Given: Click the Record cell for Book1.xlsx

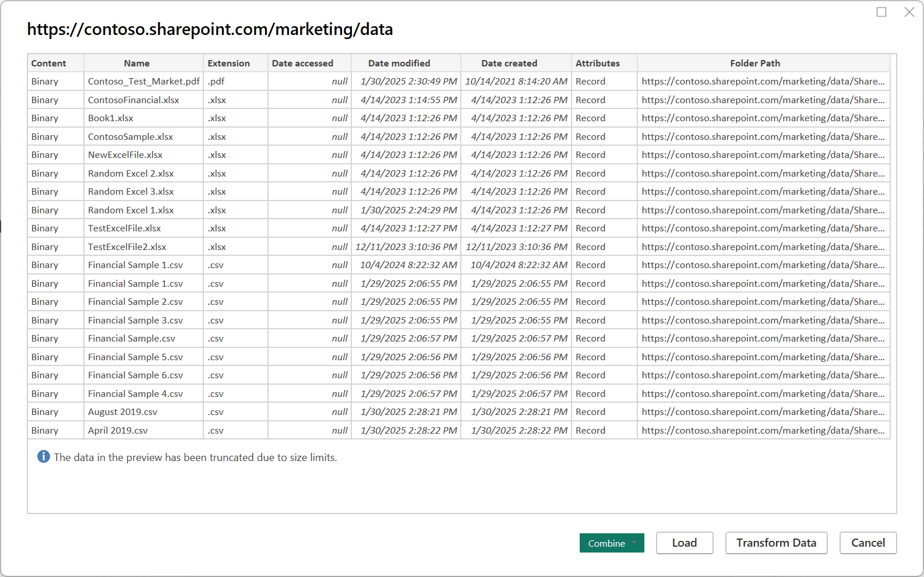Looking at the screenshot, I should coord(604,118).
